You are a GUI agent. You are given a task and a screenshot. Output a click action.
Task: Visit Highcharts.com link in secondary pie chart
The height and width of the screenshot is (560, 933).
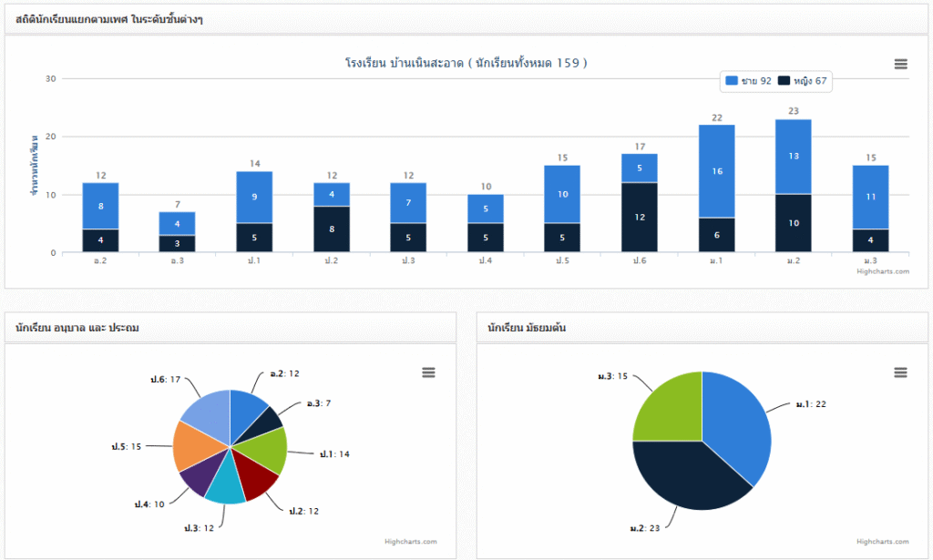[882, 542]
